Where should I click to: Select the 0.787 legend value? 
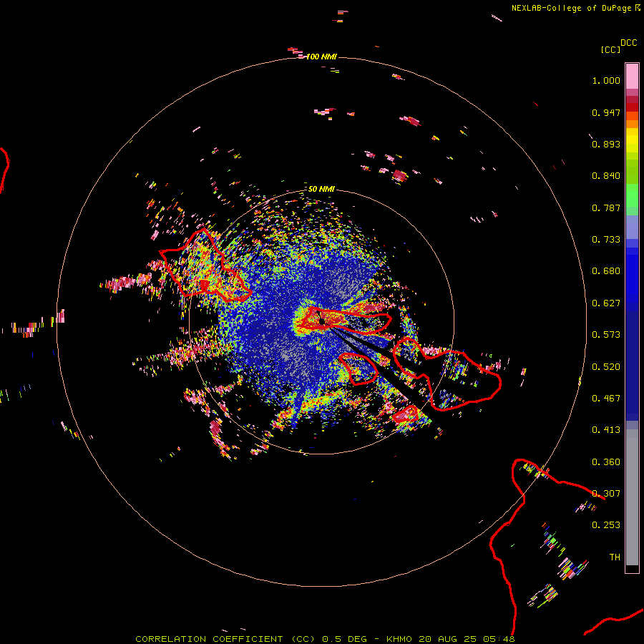point(606,208)
